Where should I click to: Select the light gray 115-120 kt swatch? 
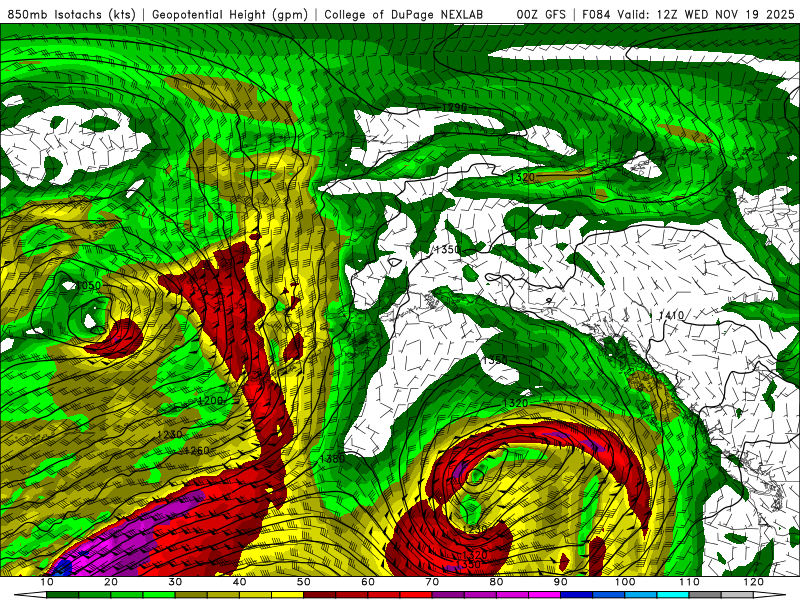point(737,595)
